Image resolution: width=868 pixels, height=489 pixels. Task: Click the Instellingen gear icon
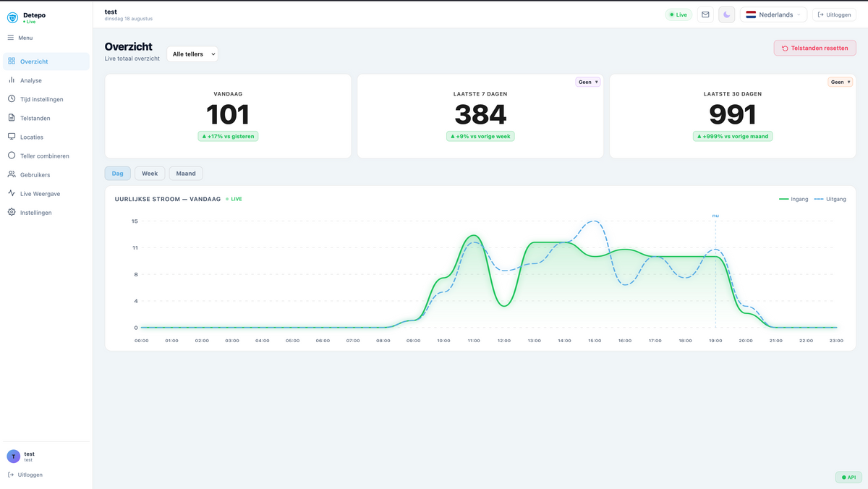[x=12, y=212]
